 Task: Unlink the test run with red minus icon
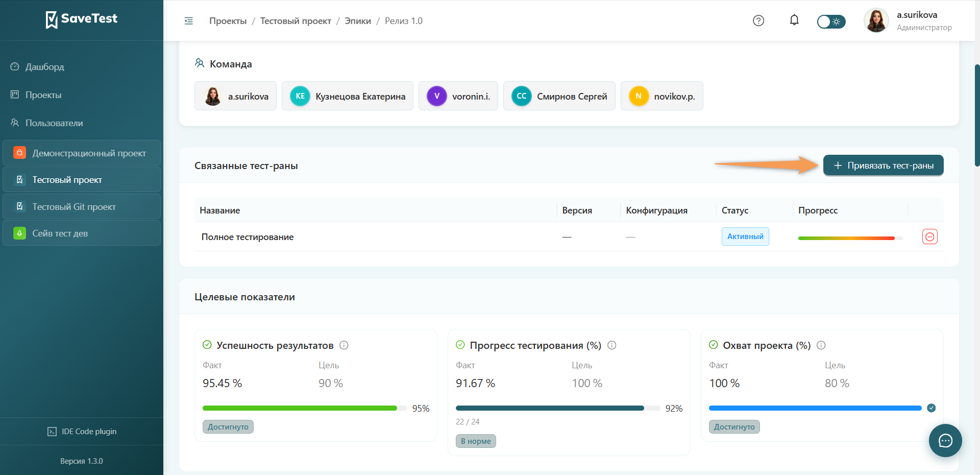tap(930, 236)
